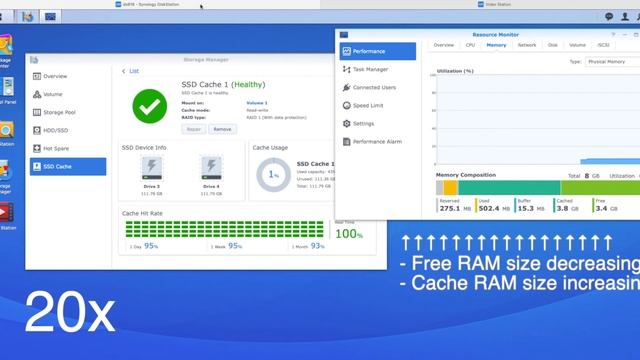The width and height of the screenshot is (640, 360).
Task: Click the Repair button
Action: point(194,129)
